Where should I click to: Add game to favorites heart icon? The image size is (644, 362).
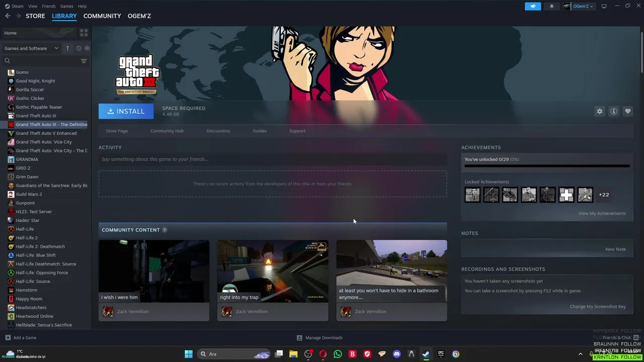pyautogui.click(x=627, y=111)
